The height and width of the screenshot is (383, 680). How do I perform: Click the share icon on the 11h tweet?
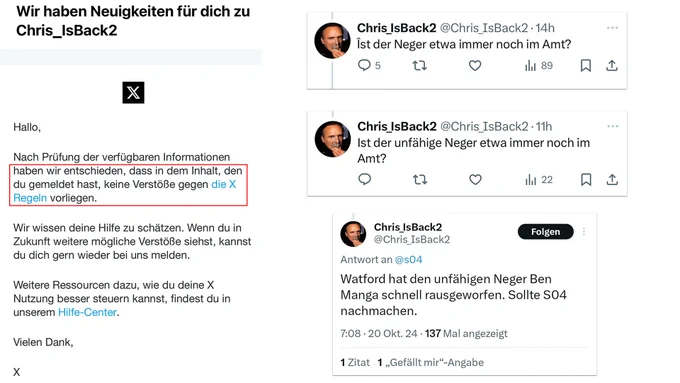pos(612,179)
